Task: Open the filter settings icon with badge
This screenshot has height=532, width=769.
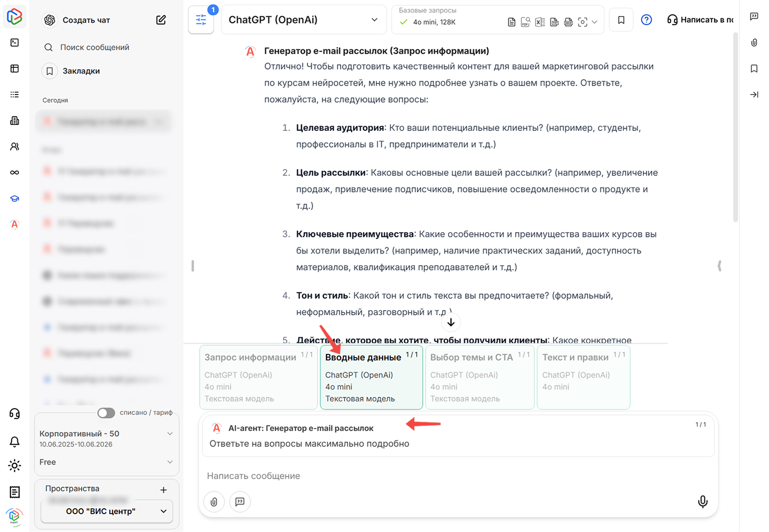Action: [201, 20]
